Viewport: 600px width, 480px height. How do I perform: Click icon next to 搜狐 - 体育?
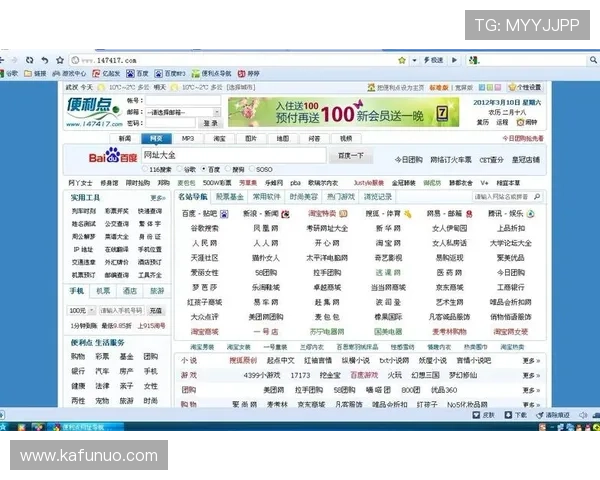(x=408, y=214)
